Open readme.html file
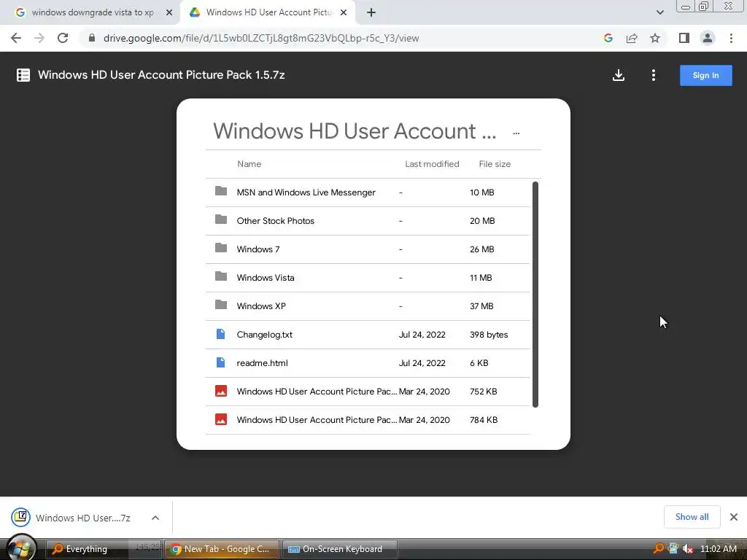Screen dimensions: 747x560 coord(368,363)
